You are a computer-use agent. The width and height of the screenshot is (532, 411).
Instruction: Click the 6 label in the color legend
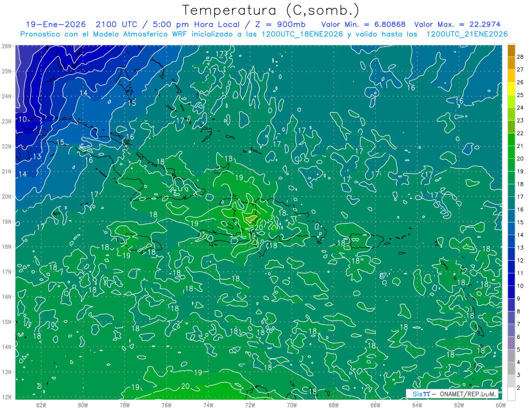[519, 337]
